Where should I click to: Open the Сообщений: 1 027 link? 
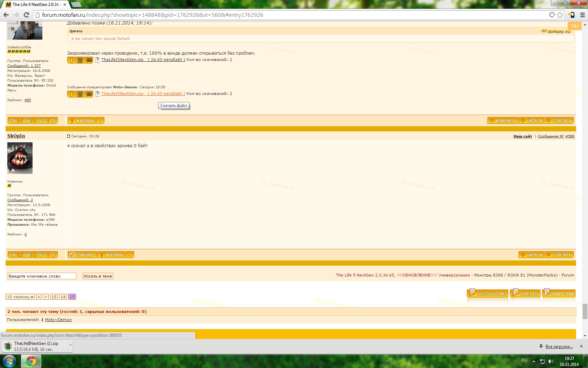pos(24,66)
